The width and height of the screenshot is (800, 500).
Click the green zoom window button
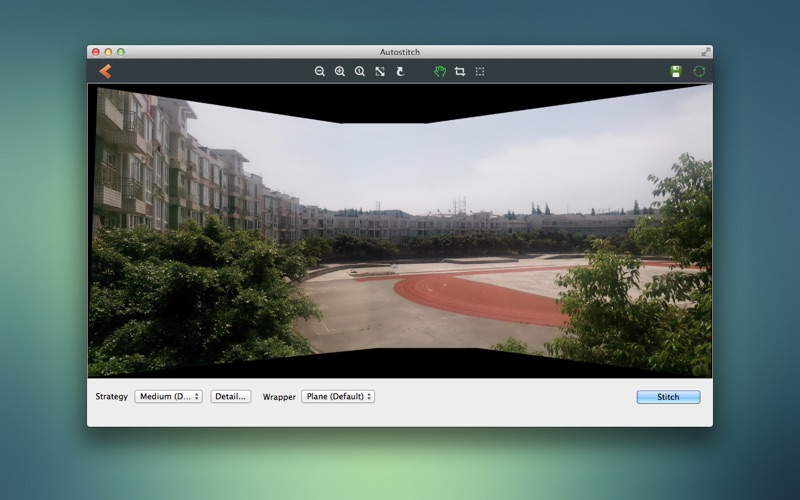(121, 52)
